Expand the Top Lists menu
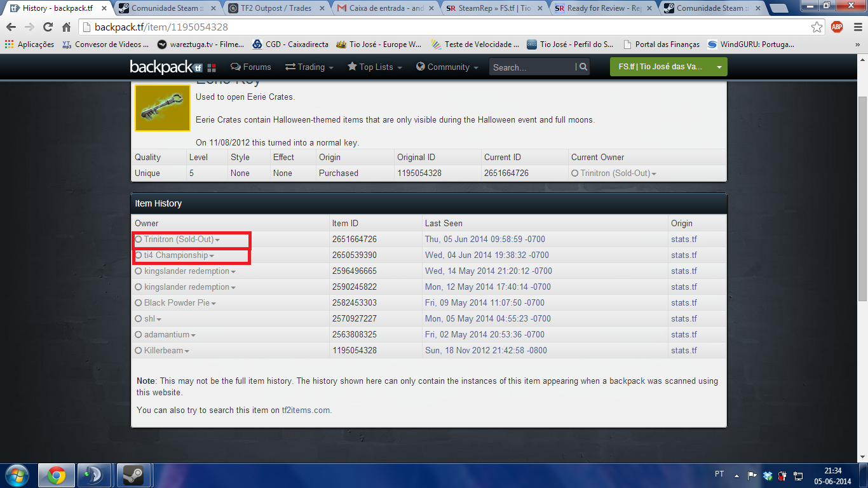The width and height of the screenshot is (868, 488). click(375, 67)
